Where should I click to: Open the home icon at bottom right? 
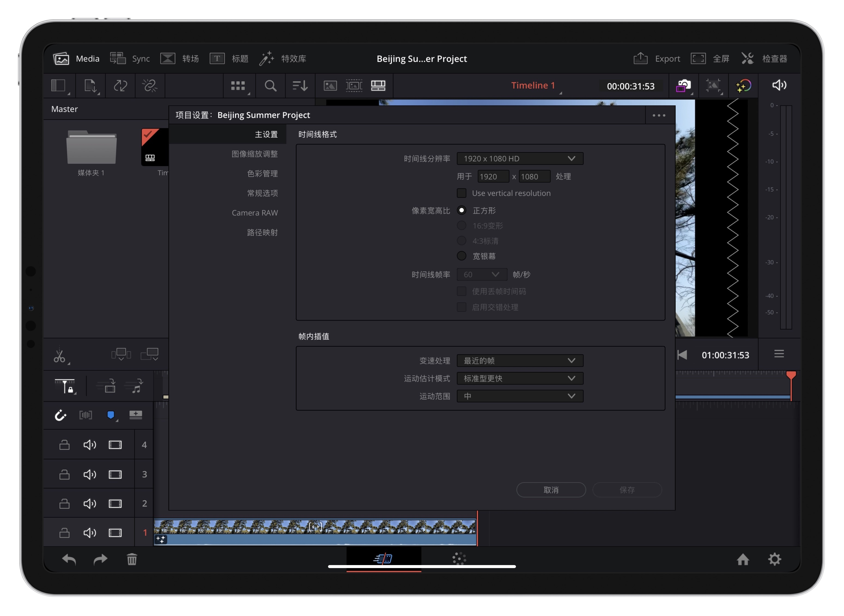click(743, 559)
